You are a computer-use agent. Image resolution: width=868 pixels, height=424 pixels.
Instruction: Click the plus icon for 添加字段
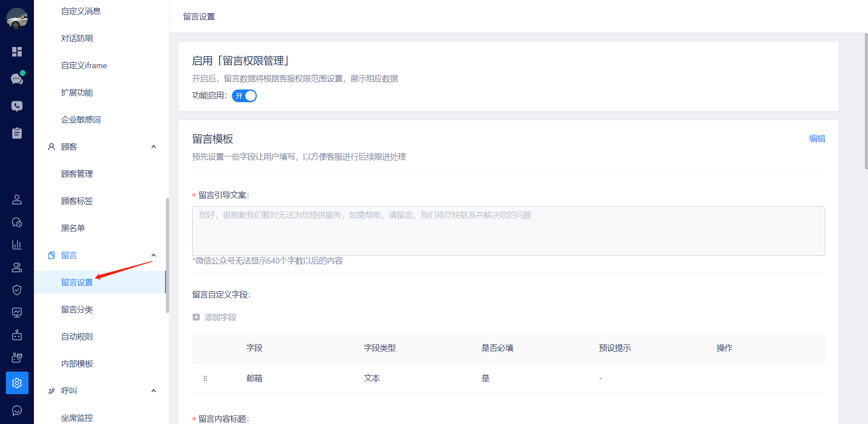[196, 317]
